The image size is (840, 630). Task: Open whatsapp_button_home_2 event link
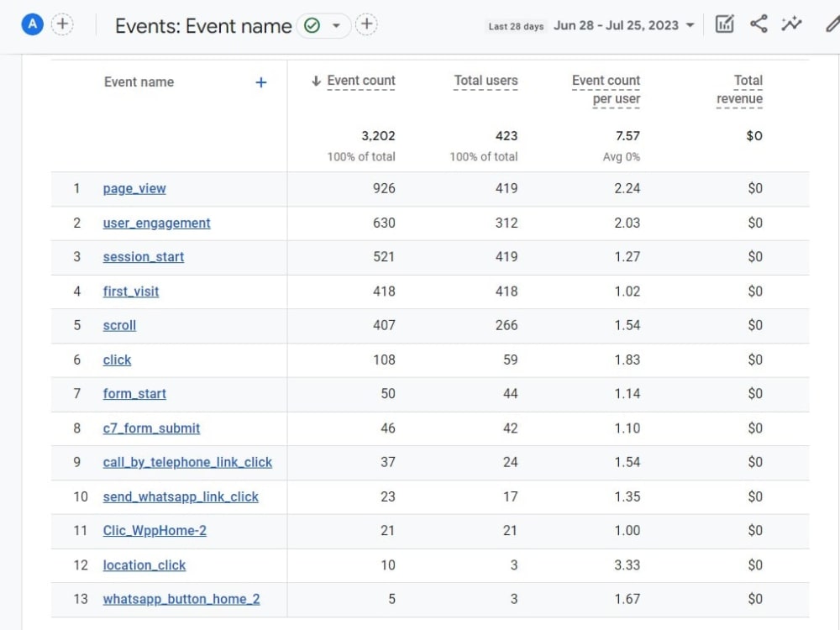click(181, 599)
